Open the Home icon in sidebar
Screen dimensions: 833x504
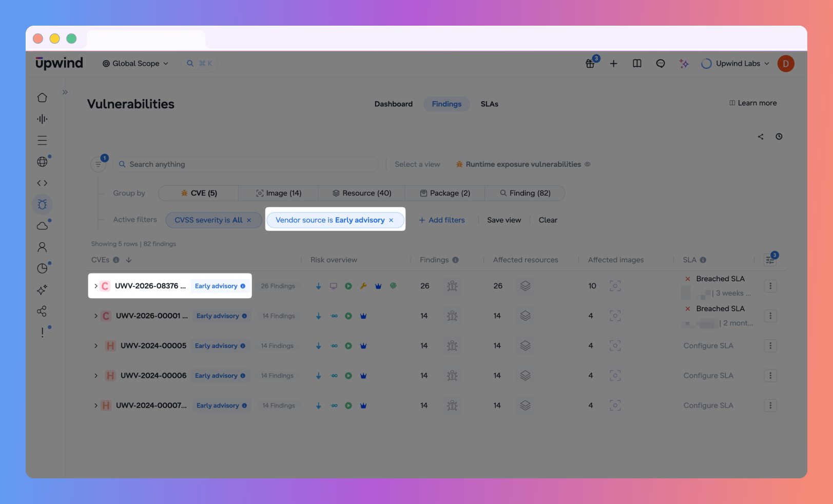(x=42, y=98)
